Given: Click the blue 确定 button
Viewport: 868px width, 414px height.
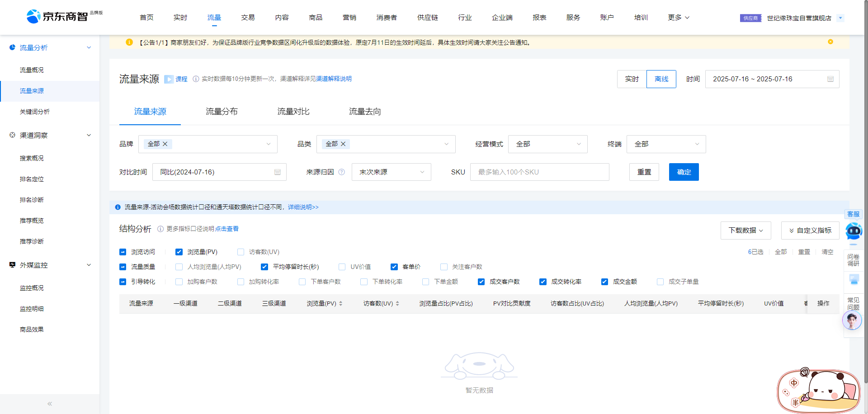Looking at the screenshot, I should 684,172.
